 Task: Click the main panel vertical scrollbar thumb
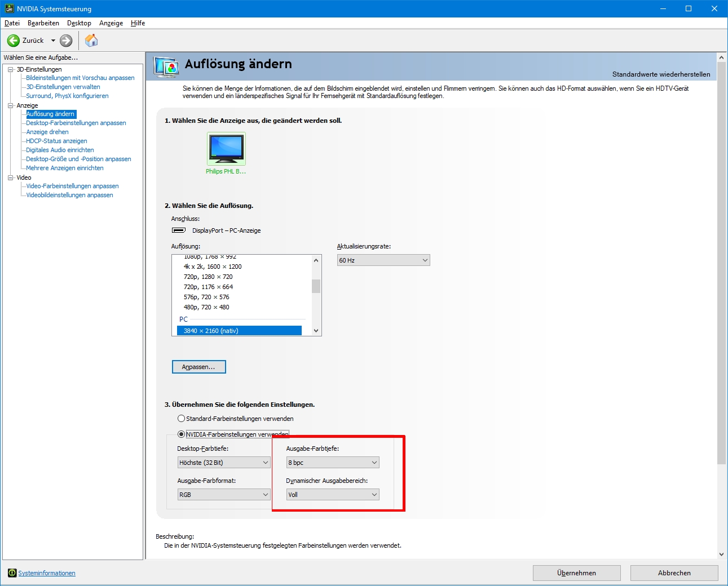point(721,263)
